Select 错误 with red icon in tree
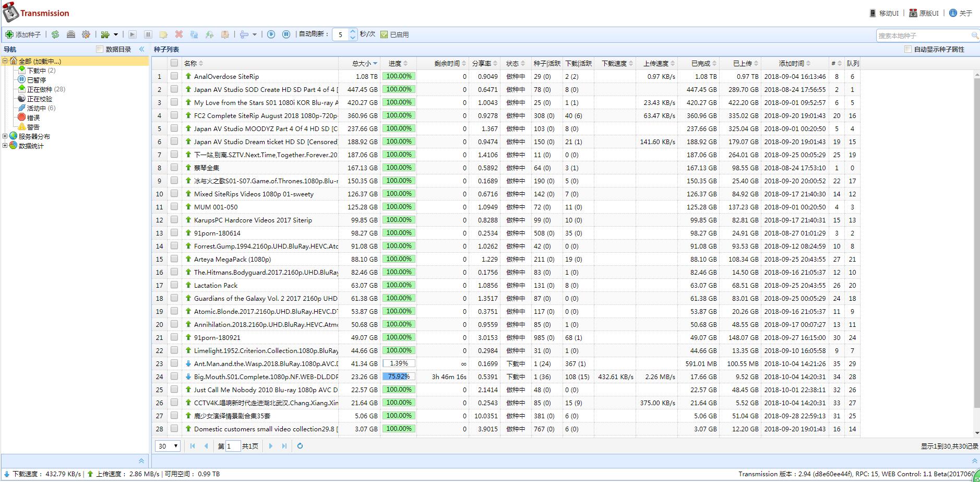The width and height of the screenshot is (980, 482). [x=33, y=117]
